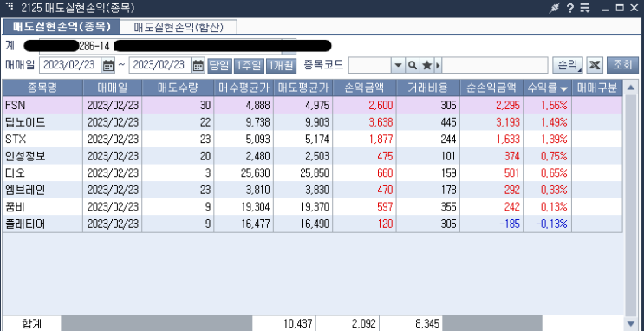Click the 매매구분 column header
Screen dimensions: 644x331
click(597, 88)
